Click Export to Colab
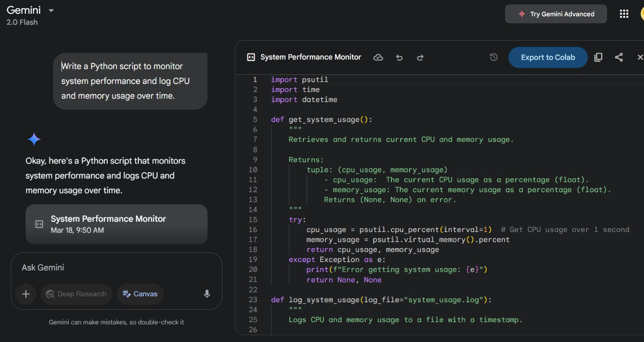This screenshot has width=644, height=342. [548, 57]
